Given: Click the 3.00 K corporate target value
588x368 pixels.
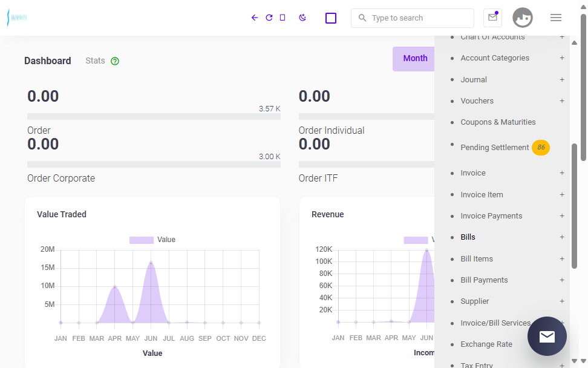Looking at the screenshot, I should (270, 156).
